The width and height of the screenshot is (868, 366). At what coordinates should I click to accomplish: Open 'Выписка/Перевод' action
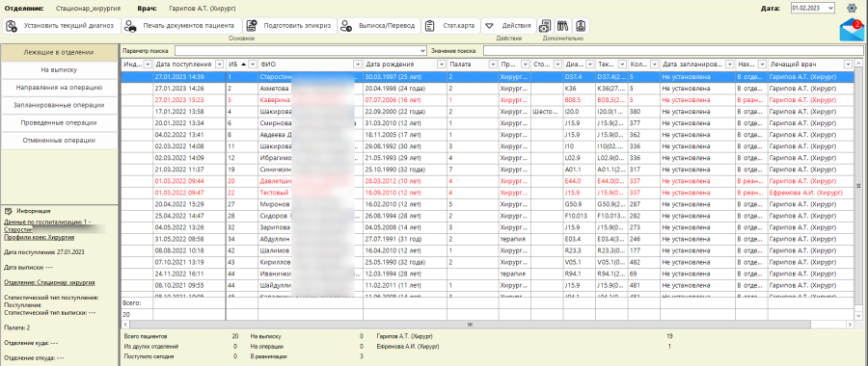tap(379, 25)
